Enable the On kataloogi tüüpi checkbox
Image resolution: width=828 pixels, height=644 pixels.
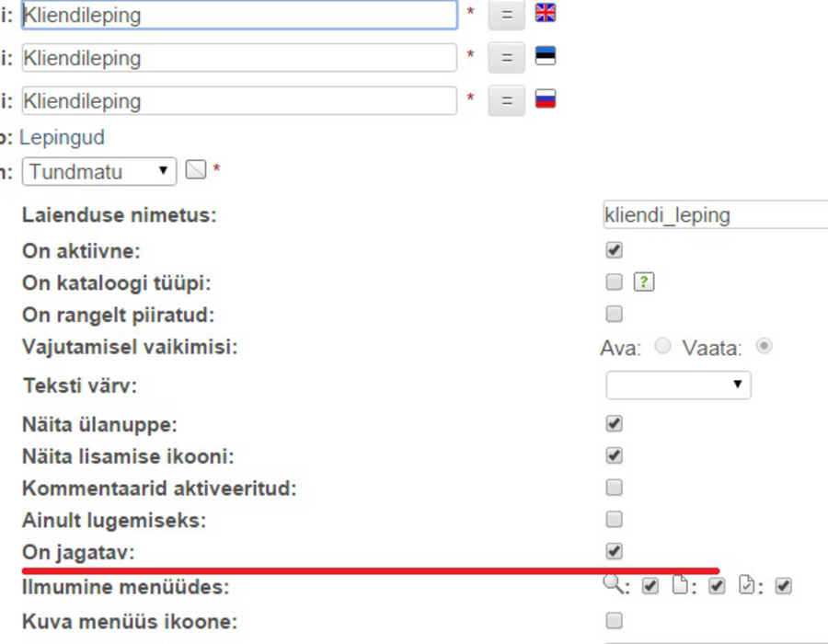coord(615,282)
